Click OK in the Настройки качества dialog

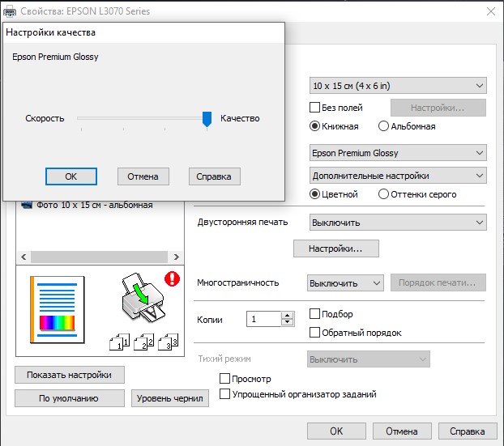coord(71,176)
